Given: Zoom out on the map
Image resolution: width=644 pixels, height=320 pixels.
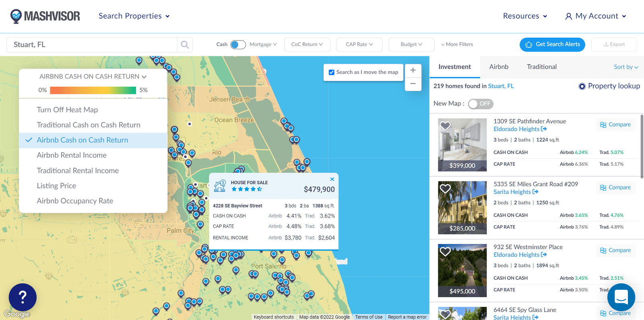Looking at the screenshot, I should tap(413, 84).
